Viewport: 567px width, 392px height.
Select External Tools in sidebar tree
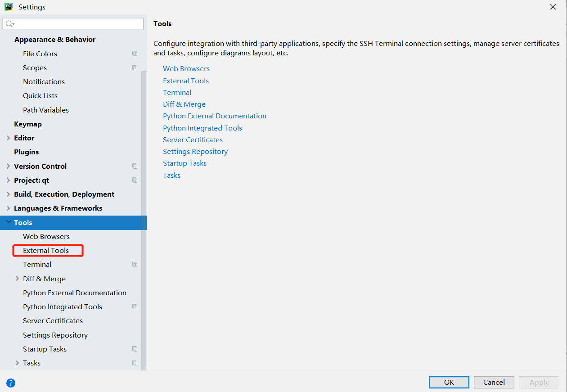click(x=46, y=251)
